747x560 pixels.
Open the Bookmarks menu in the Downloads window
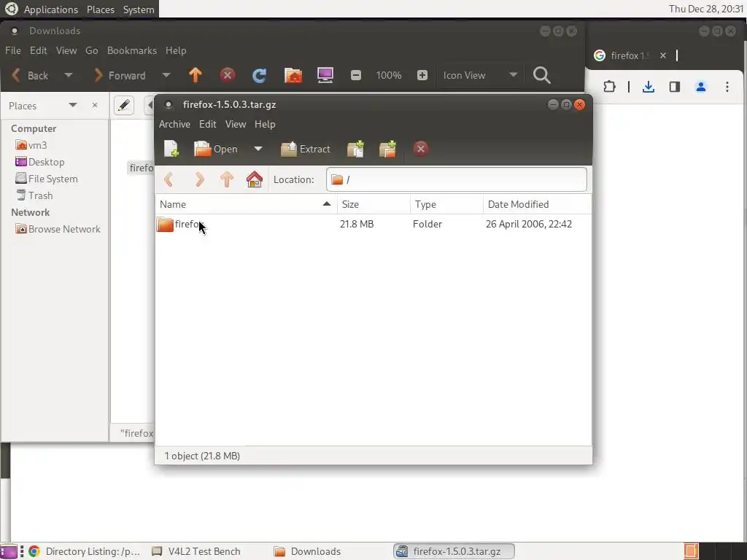132,50
